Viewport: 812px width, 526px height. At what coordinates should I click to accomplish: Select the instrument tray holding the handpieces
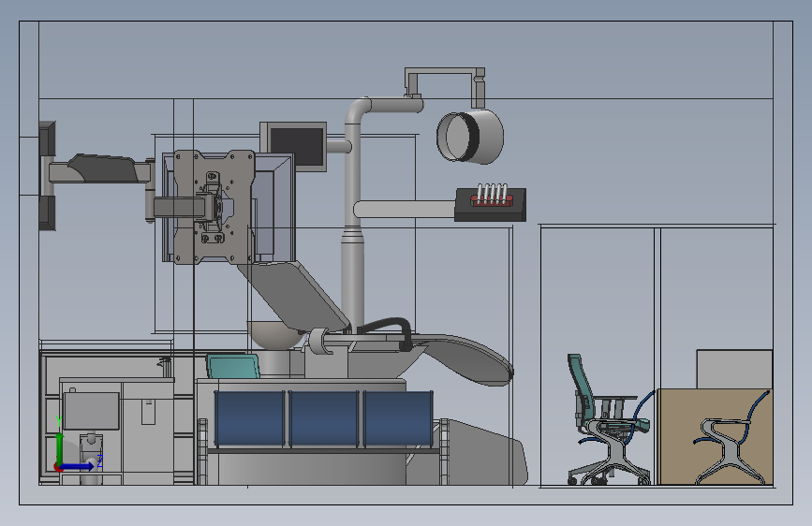(491, 205)
